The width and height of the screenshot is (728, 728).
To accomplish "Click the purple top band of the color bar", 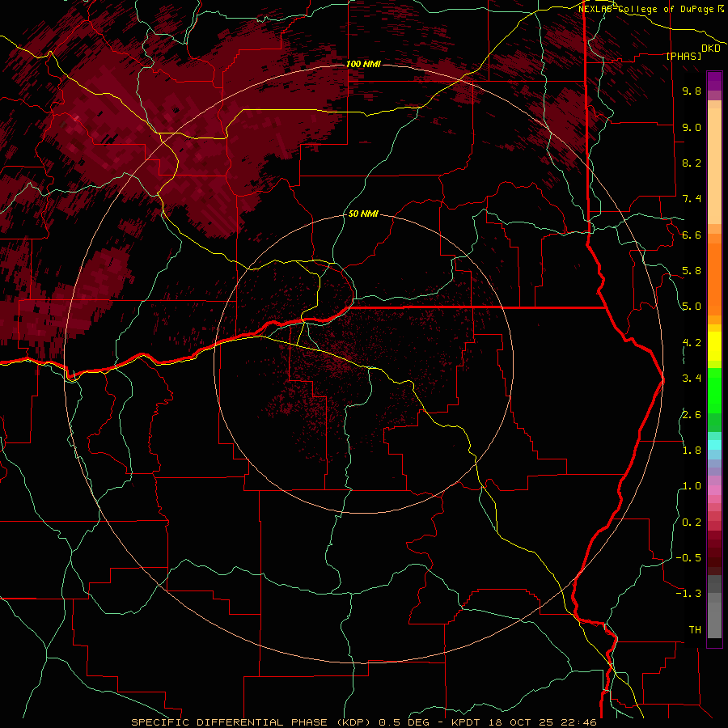I will (714, 81).
